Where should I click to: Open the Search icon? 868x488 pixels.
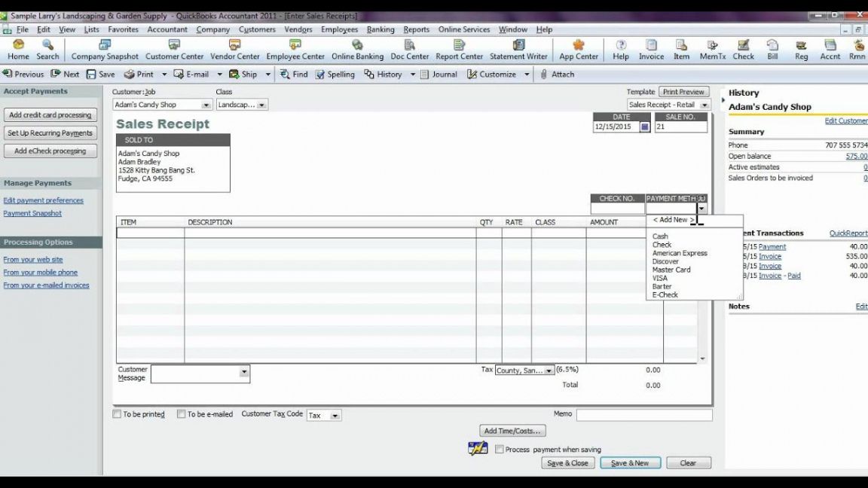[x=47, y=49]
